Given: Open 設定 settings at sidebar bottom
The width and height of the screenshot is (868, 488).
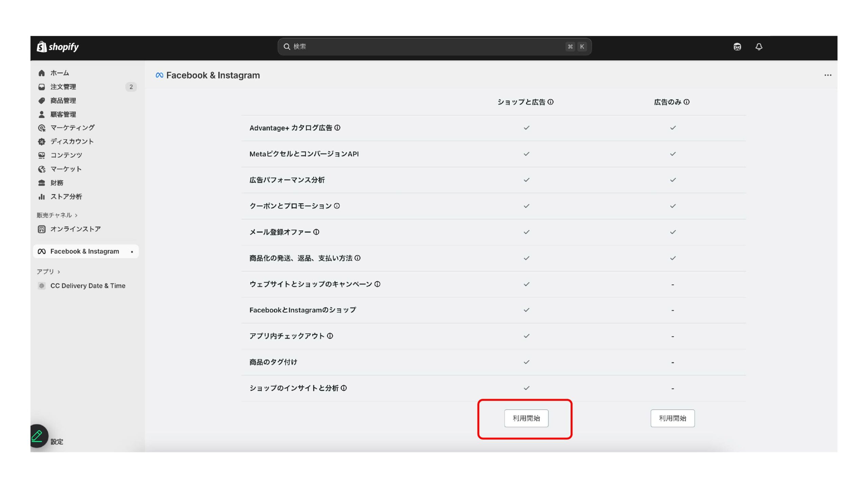Looking at the screenshot, I should tap(57, 442).
